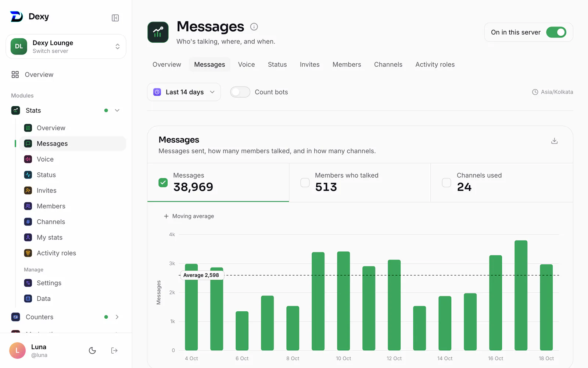Click the 38,969 messages value
The height and width of the screenshot is (368, 588).
(193, 187)
